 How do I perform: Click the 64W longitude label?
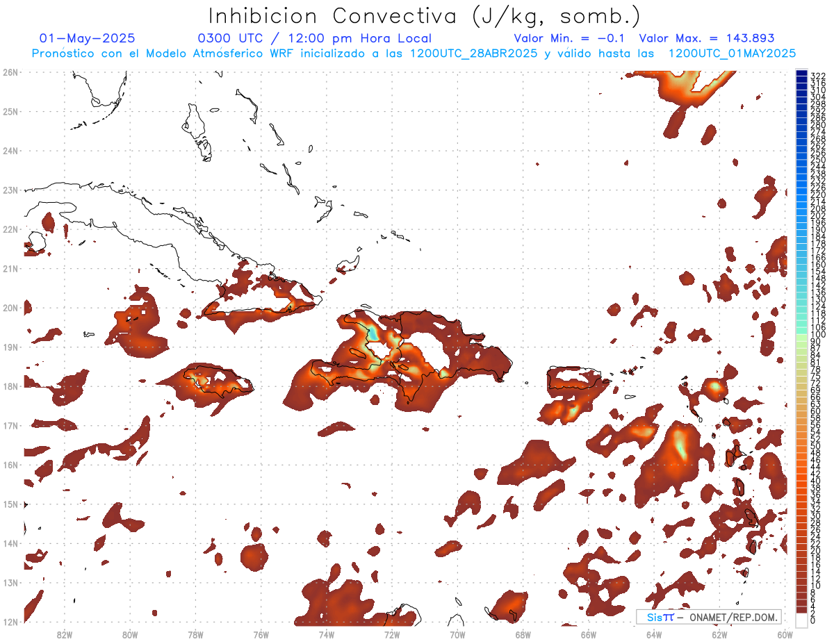[x=654, y=634]
